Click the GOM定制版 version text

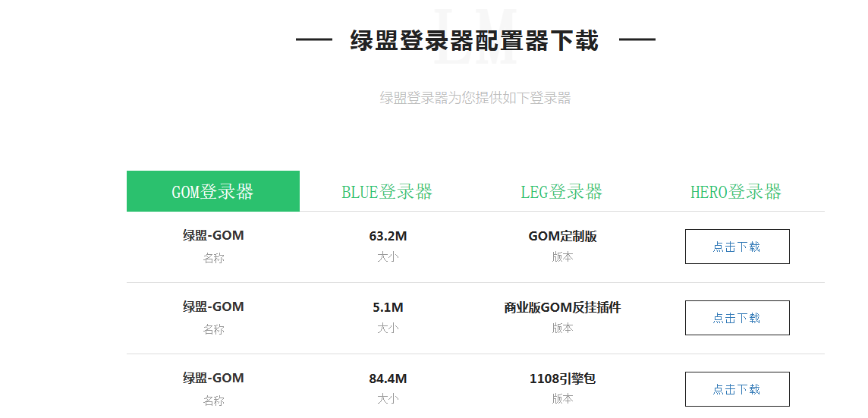point(562,237)
